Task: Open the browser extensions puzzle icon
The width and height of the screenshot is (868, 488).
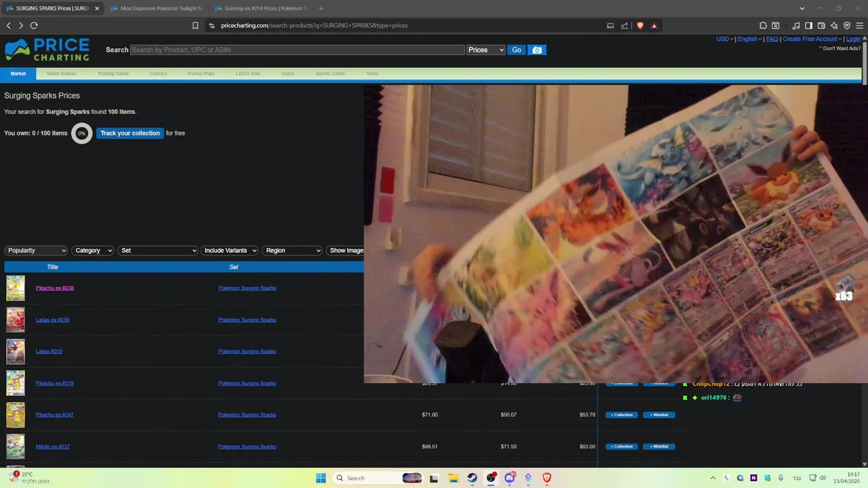Action: click(x=763, y=26)
